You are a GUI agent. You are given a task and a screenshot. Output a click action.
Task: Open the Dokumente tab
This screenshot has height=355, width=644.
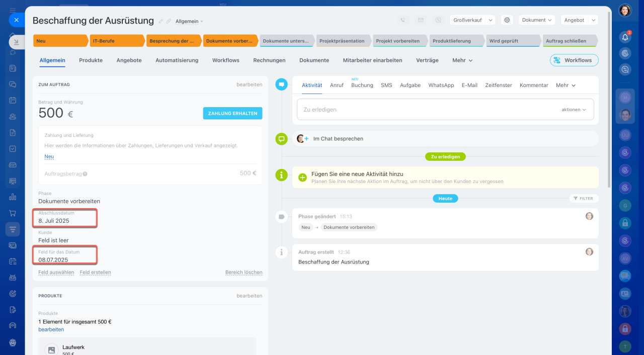314,60
